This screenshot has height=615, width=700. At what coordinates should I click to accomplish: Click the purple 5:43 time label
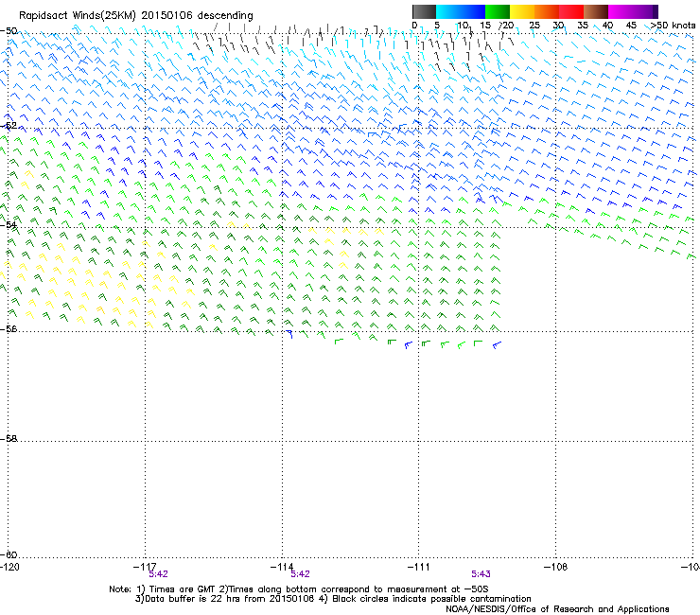point(481,574)
